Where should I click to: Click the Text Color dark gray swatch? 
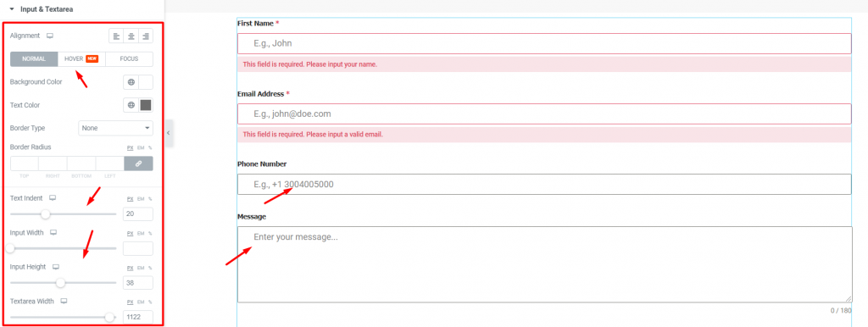point(146,105)
